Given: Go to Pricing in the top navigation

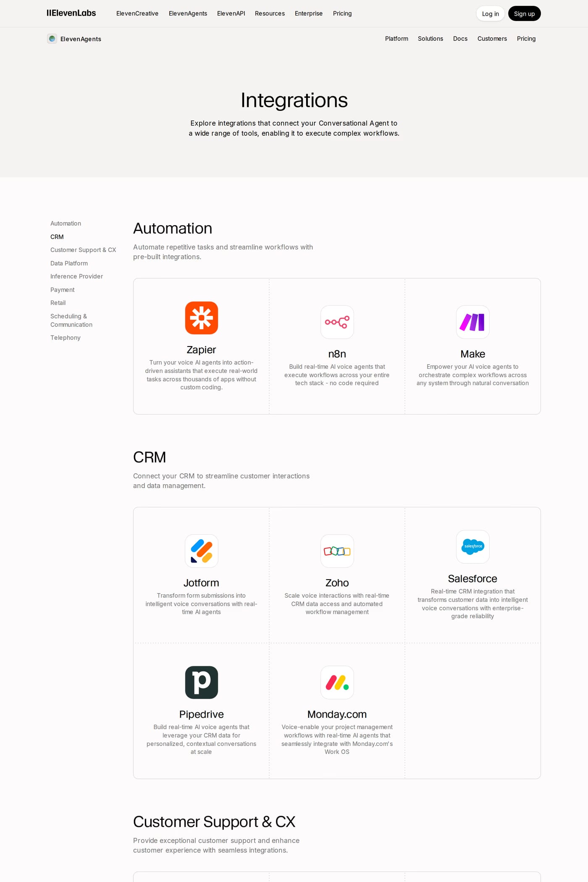Looking at the screenshot, I should click(342, 13).
